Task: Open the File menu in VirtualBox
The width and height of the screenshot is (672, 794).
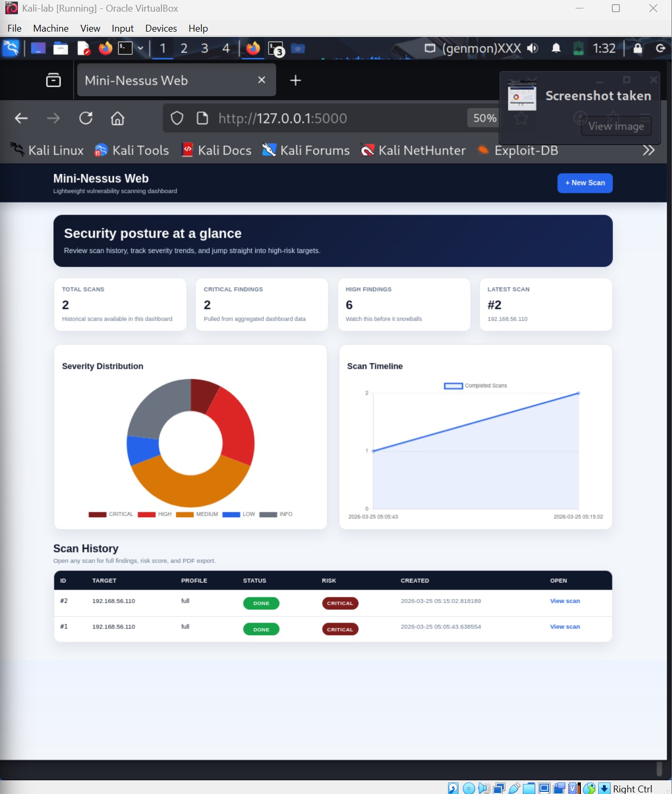Action: [x=14, y=28]
